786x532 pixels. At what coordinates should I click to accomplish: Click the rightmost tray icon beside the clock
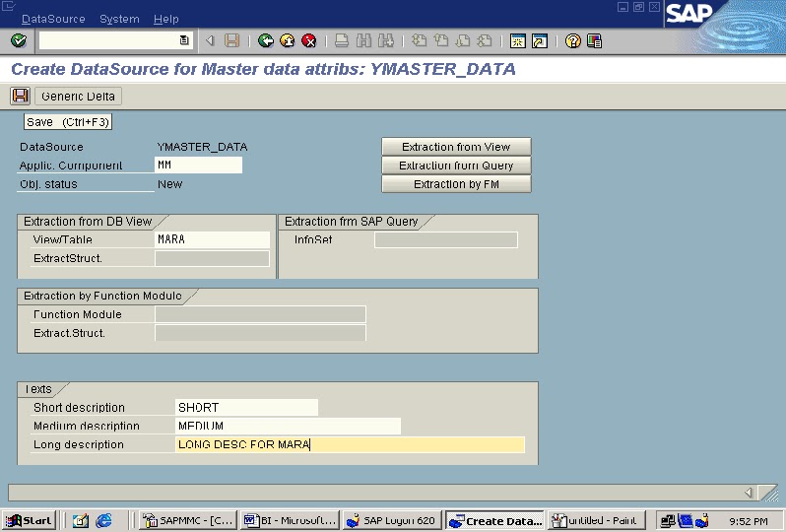pyautogui.click(x=701, y=521)
